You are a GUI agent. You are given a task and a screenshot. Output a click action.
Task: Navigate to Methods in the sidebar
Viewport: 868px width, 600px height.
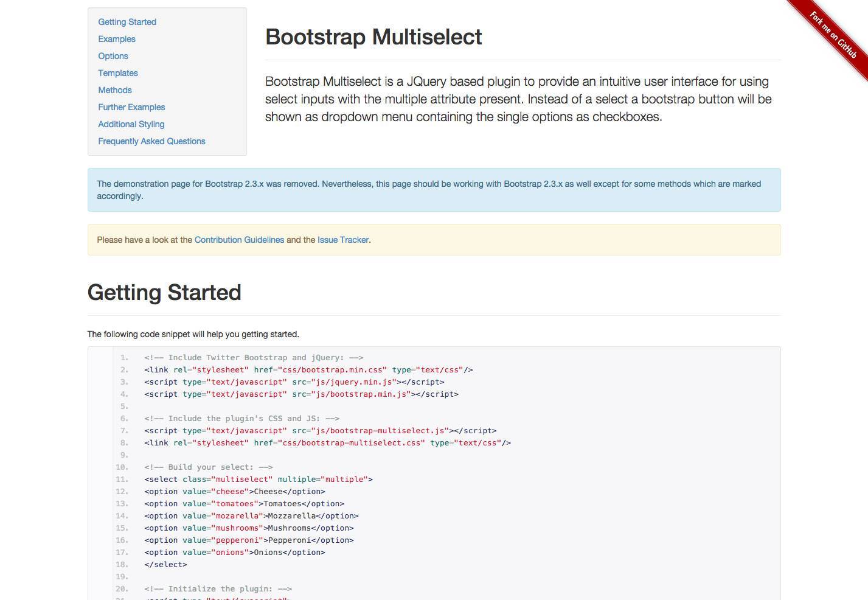(115, 90)
